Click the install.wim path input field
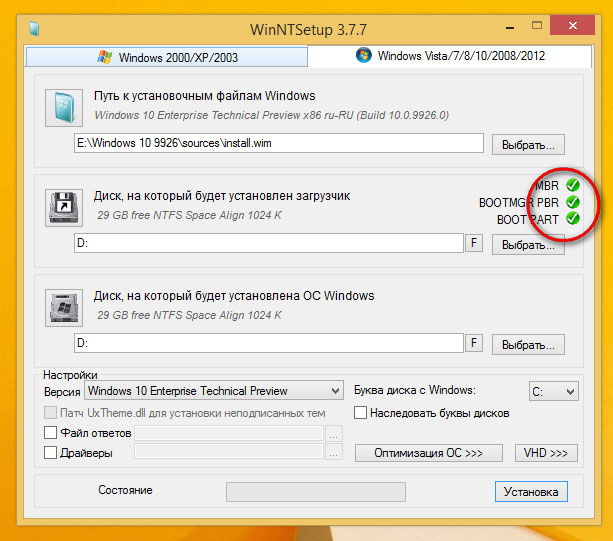613x541 pixels. [279, 143]
